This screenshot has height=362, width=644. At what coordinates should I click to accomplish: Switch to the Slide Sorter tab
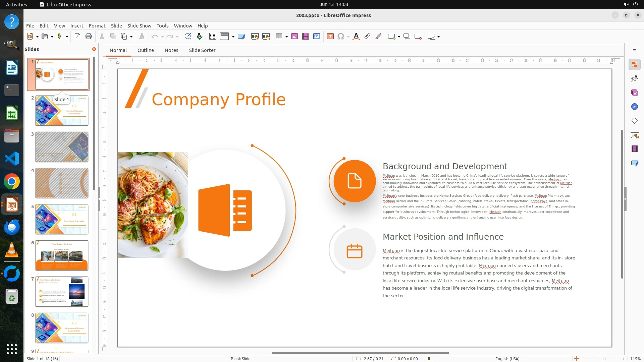click(202, 50)
